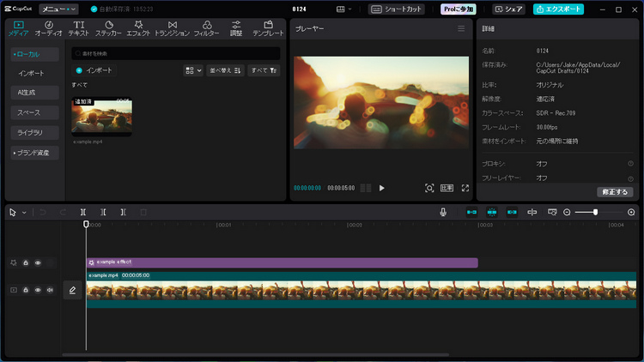Screen dimensions: 644x362
Task: Click the microphone record voiceover icon
Action: tap(443, 212)
